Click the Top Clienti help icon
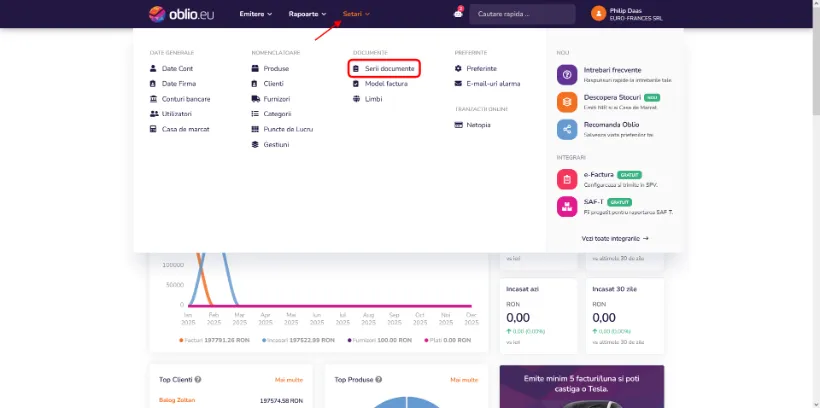Viewport: 820px width, 408px height. tap(198, 380)
